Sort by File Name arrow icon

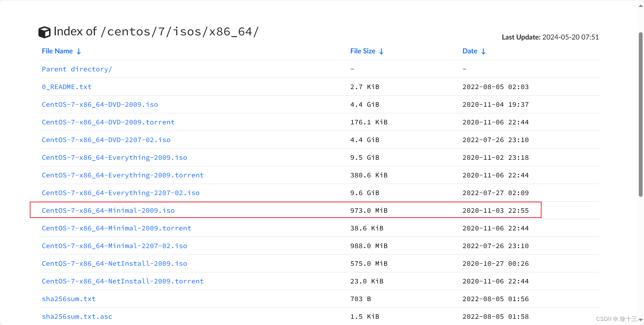[79, 51]
